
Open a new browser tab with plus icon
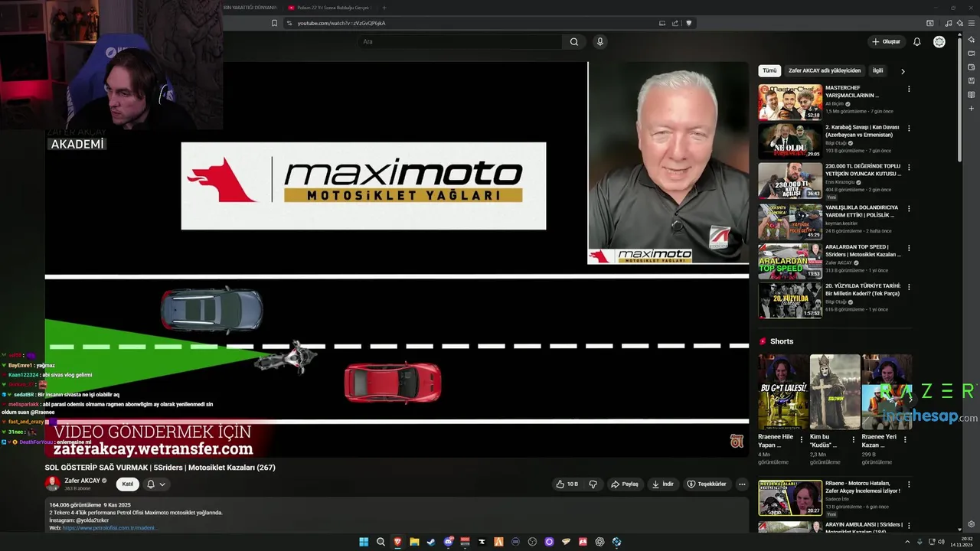coord(384,8)
